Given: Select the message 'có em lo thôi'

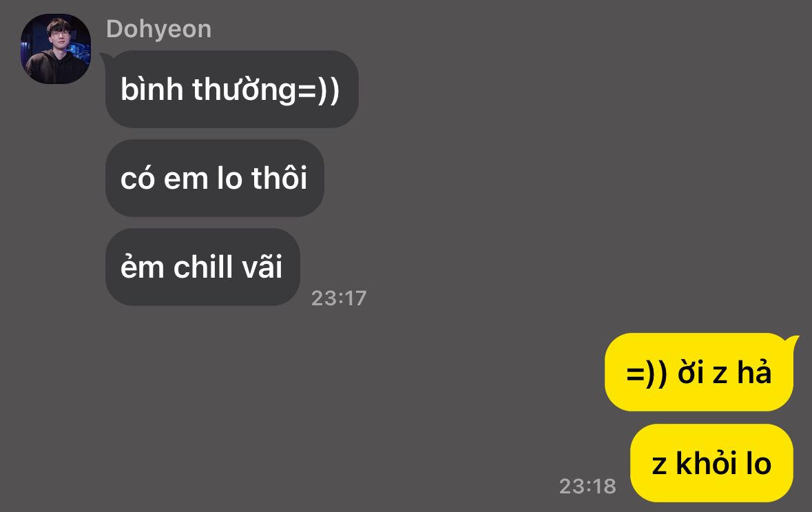Looking at the screenshot, I should click(x=214, y=178).
